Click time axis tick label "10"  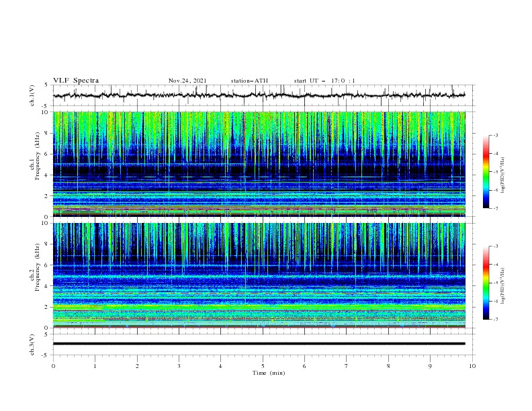472,366
